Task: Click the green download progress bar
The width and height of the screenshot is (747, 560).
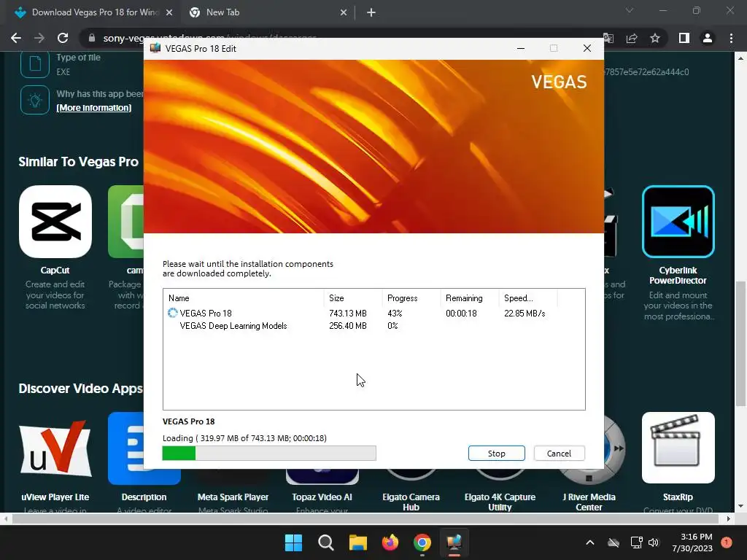Action: (x=269, y=453)
